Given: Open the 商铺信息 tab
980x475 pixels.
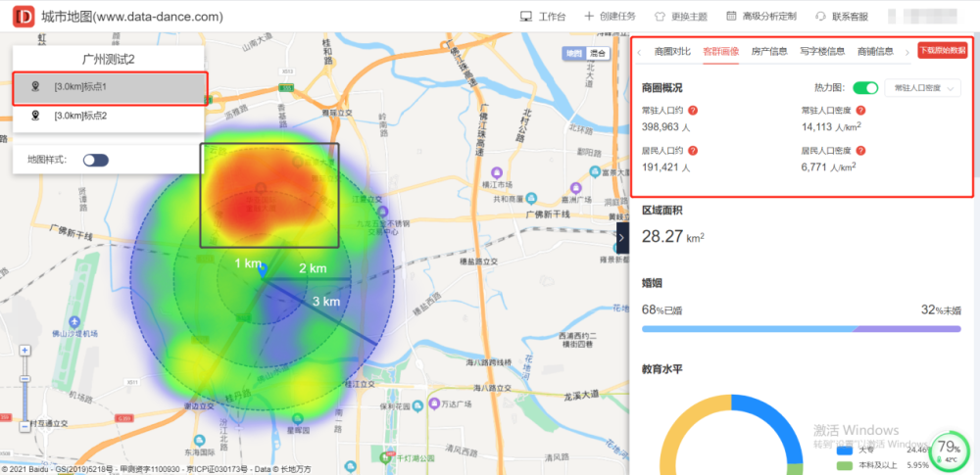Looking at the screenshot, I should [x=875, y=51].
